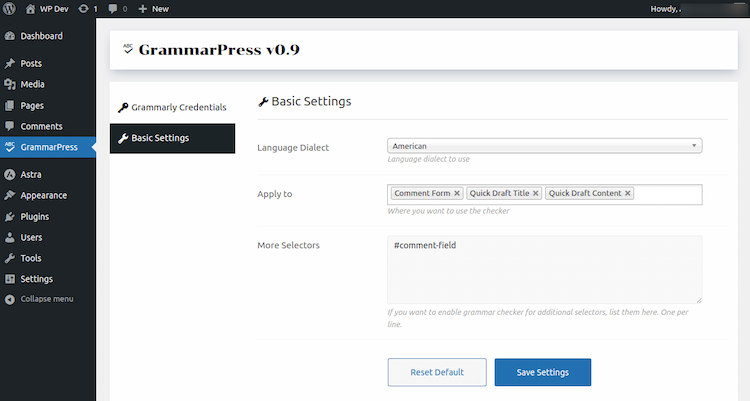Open the comments bubble icon in admin bar
This screenshot has height=401, width=750.
112,9
